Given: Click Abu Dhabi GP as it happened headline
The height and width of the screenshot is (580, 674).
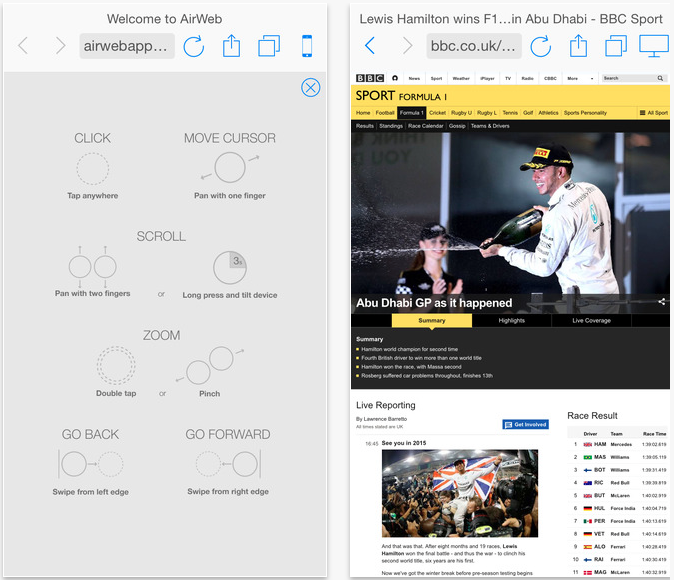Looking at the screenshot, I should (434, 303).
